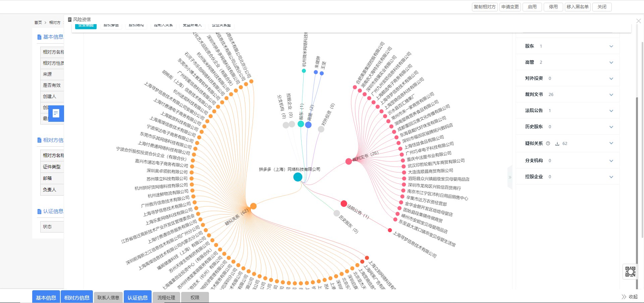Viewport: 644px width, 303px height.
Task: Click the 来源 row label
Action: 47,74
